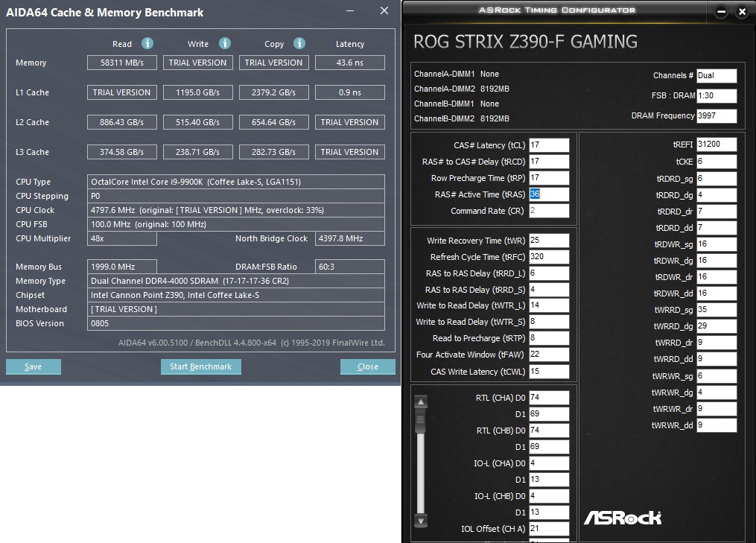Click the RAS# to CAS# Delay (tRCD) field
The height and width of the screenshot is (543, 756).
click(x=549, y=162)
